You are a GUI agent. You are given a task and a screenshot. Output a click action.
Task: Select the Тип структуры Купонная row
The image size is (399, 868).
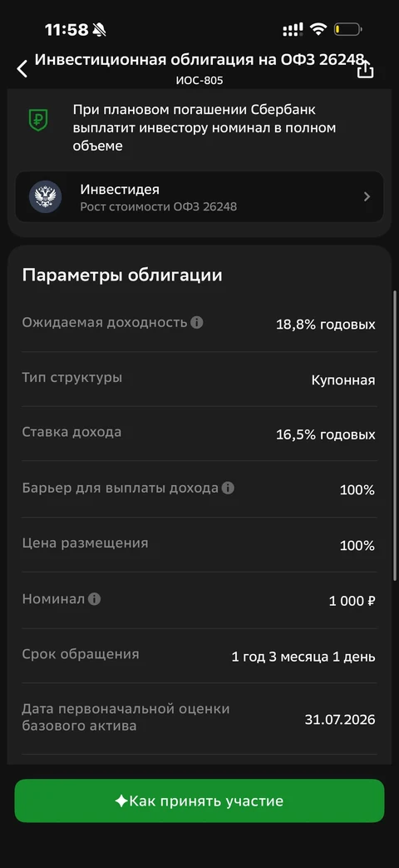point(199,379)
